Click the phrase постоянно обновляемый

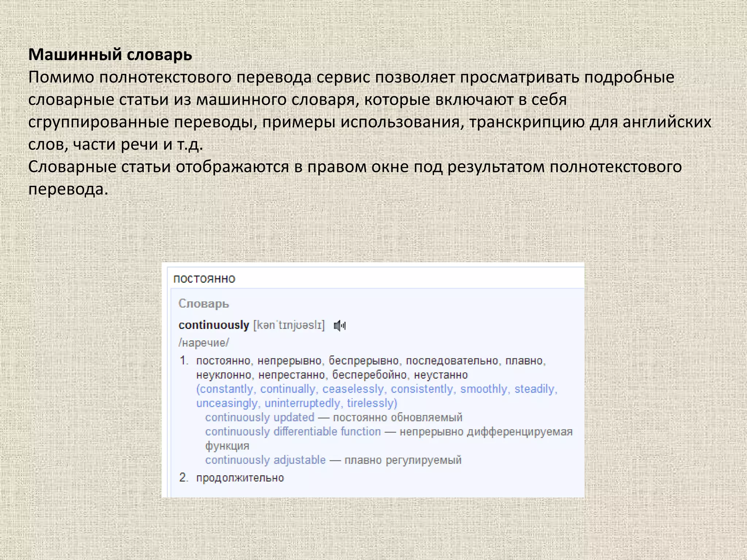point(398,417)
